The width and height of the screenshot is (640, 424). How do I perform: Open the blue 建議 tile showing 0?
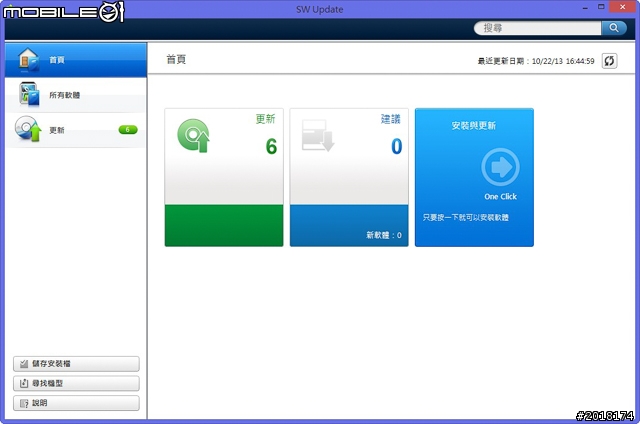pyautogui.click(x=349, y=177)
